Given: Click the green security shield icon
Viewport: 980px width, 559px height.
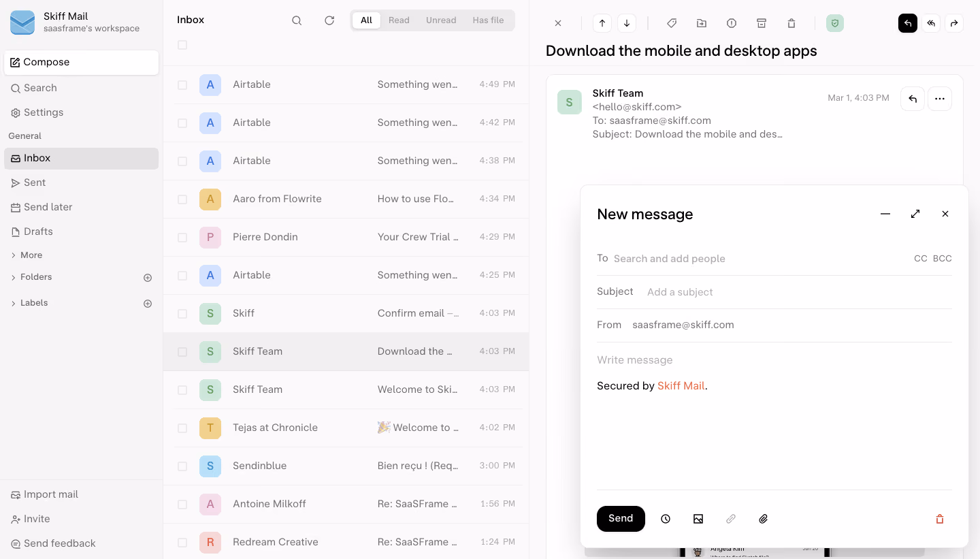Looking at the screenshot, I should click(x=835, y=23).
